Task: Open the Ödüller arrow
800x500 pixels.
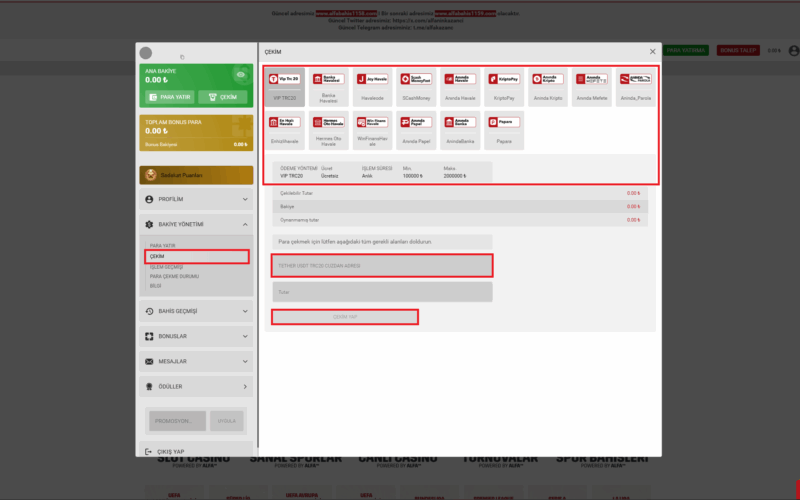Action: pyautogui.click(x=245, y=387)
